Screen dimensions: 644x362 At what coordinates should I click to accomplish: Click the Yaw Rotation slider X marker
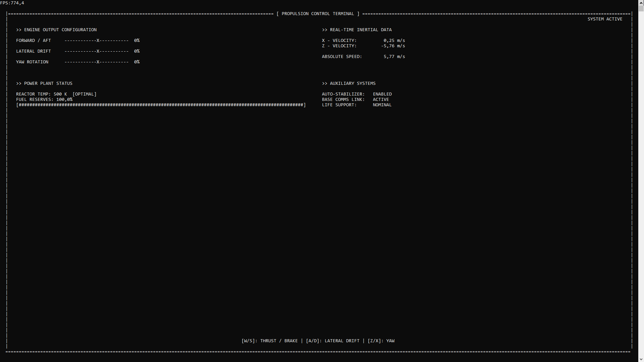(98, 62)
